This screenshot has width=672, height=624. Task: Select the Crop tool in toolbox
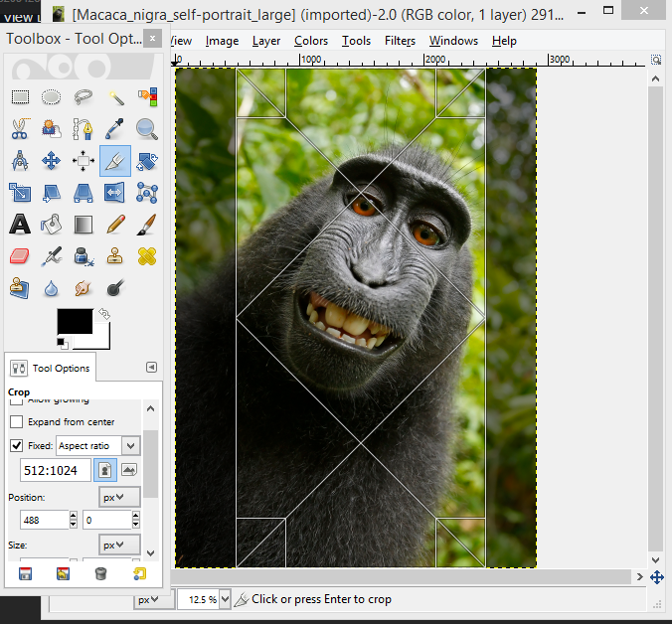(x=115, y=161)
